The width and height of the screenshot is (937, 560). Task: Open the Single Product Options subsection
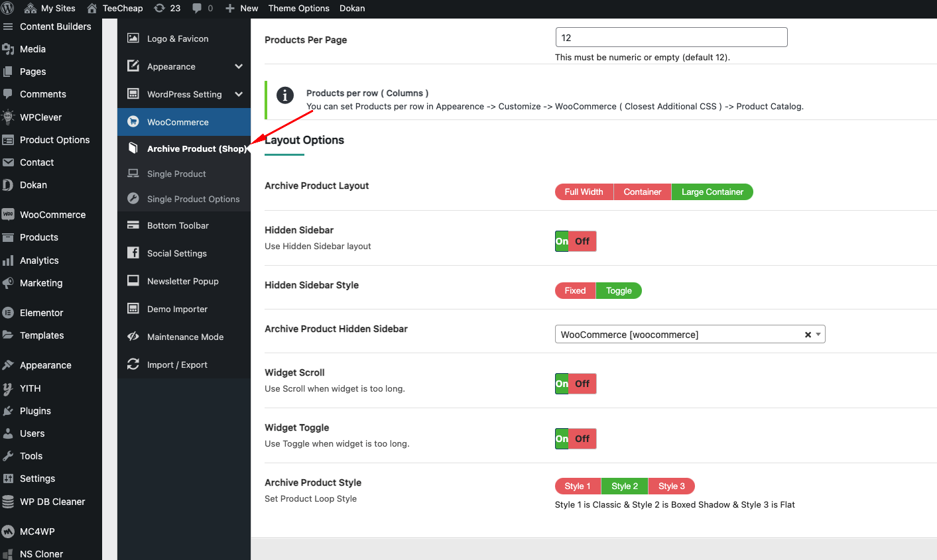click(184, 199)
